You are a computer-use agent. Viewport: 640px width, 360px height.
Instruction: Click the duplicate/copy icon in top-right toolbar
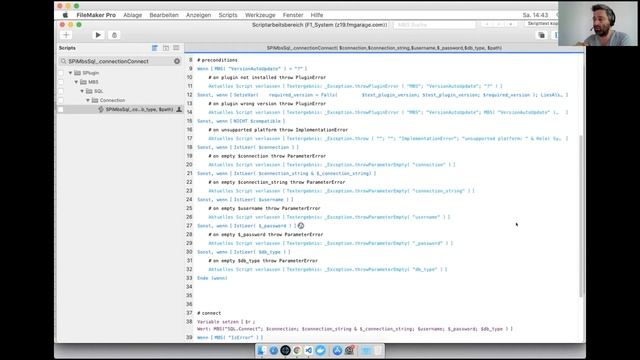point(542,36)
